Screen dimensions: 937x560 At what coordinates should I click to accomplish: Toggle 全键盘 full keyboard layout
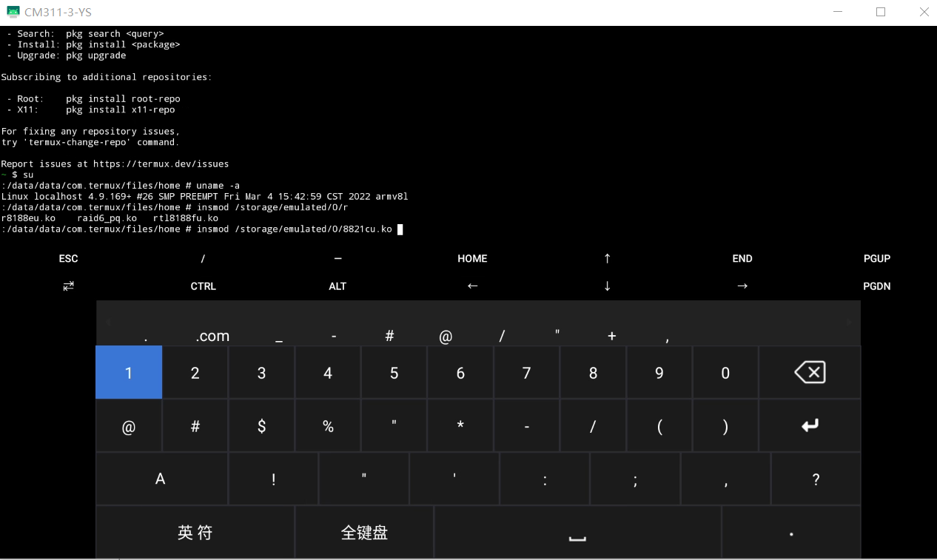pos(364,532)
